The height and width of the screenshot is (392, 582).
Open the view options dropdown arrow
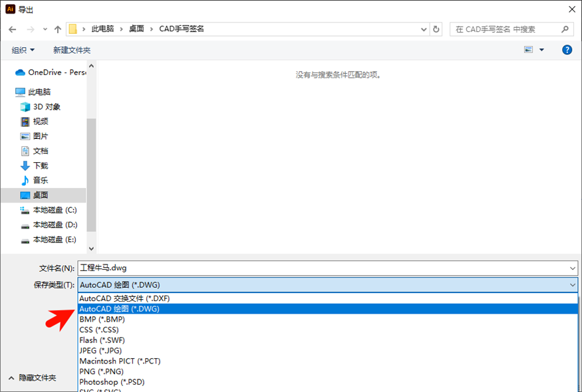click(x=541, y=50)
